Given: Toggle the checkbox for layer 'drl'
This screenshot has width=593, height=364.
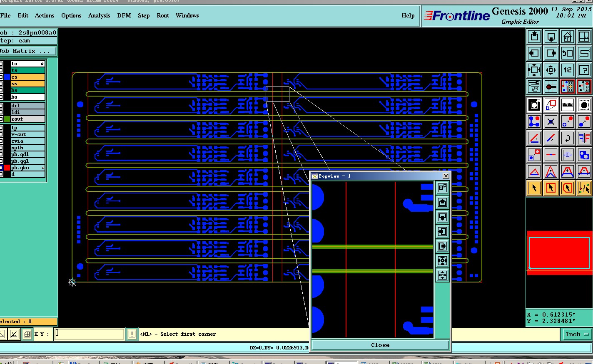Looking at the screenshot, I should (x=1, y=106).
